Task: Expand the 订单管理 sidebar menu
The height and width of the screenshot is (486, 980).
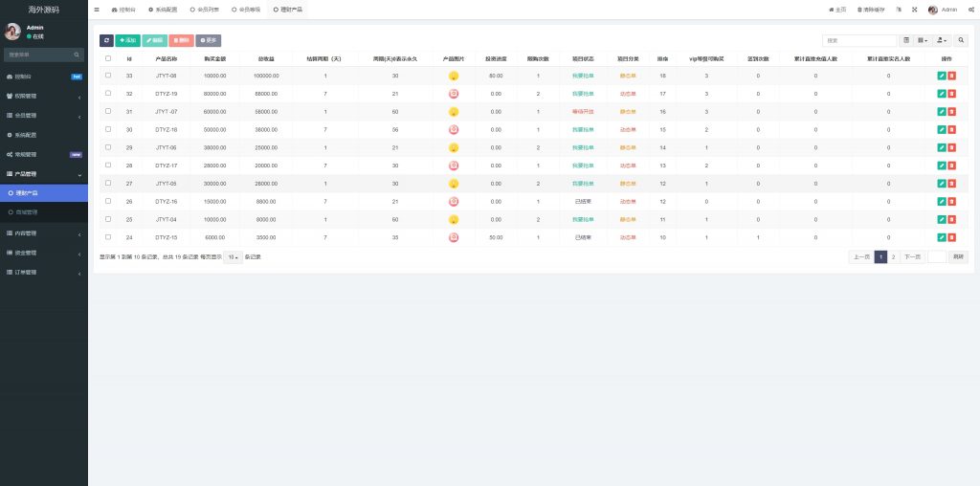Action: tap(44, 273)
